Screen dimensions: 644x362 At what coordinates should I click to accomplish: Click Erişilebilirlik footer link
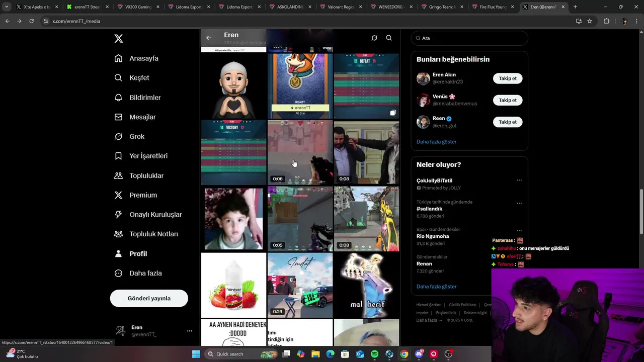[x=446, y=313]
